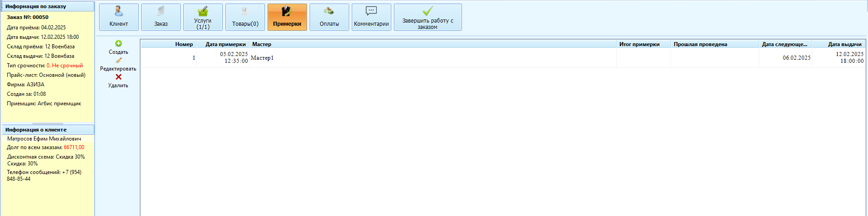Collapse the Информация по заказу panel header
Image resolution: width=868 pixels, height=216 pixels.
click(48, 6)
